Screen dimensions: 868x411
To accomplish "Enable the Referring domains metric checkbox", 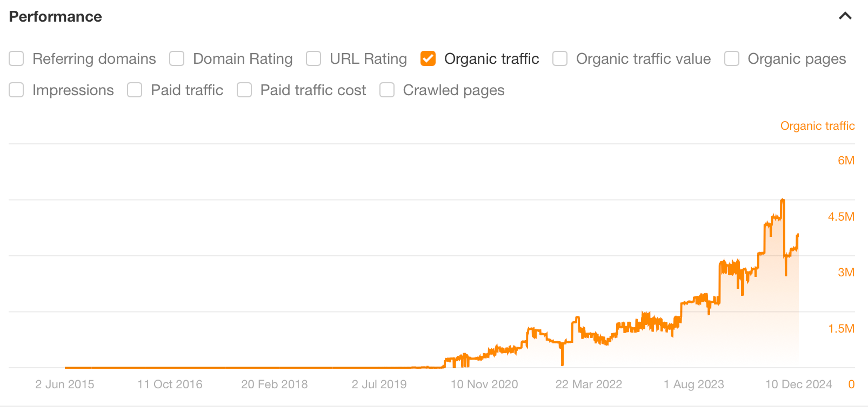I will point(16,58).
